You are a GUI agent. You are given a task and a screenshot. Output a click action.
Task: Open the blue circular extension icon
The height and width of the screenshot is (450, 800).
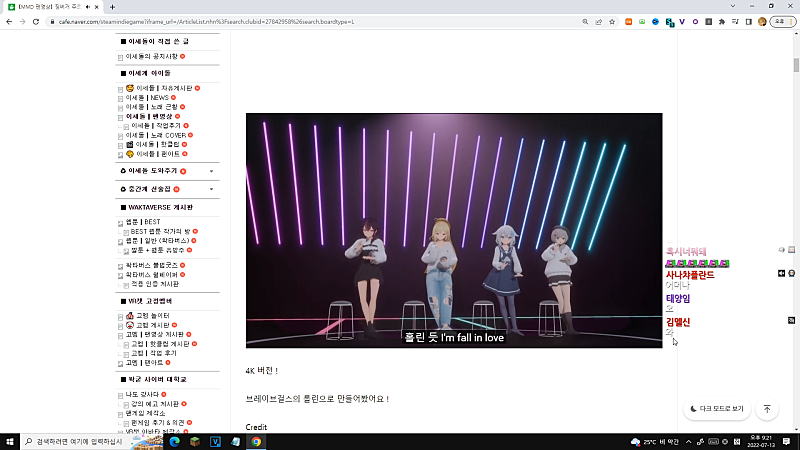pyautogui.click(x=656, y=22)
